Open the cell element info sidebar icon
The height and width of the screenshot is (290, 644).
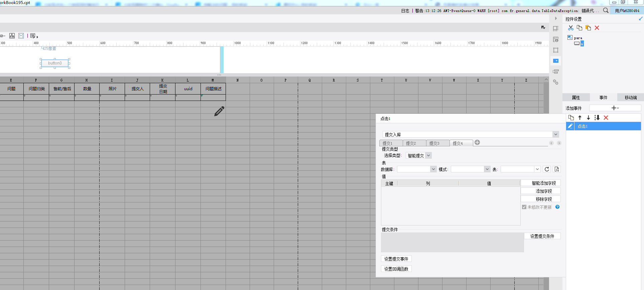[x=556, y=39]
